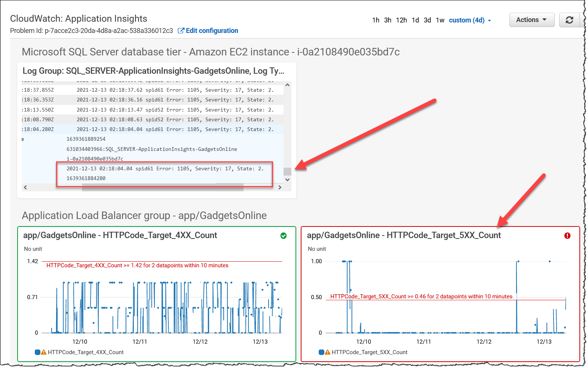Click the 4XX threshold annotation label

click(137, 265)
